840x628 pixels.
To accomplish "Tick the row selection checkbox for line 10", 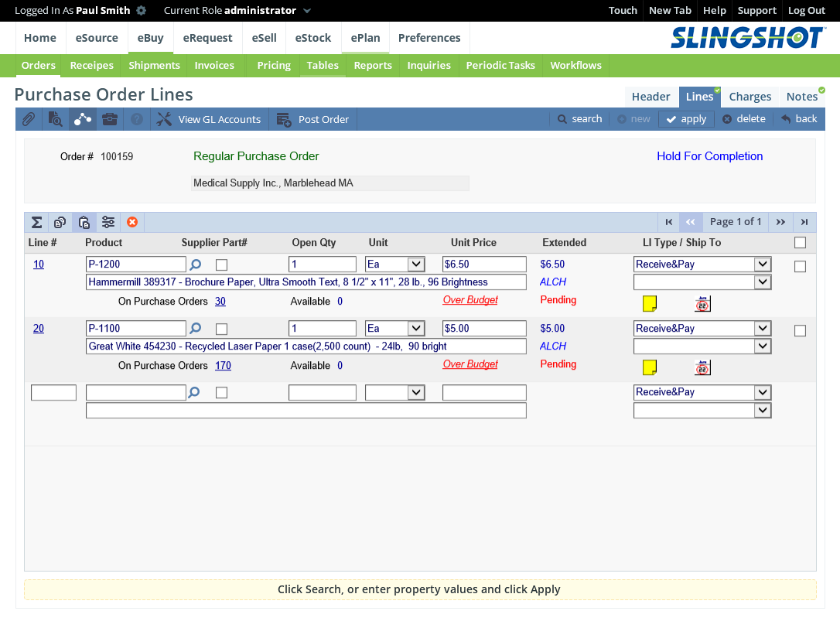I will tap(800, 267).
